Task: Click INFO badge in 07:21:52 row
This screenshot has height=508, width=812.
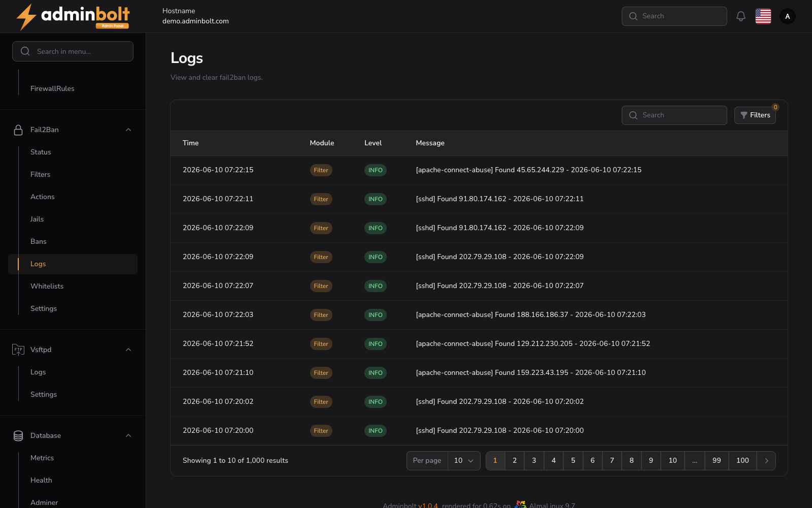Action: 376,344
